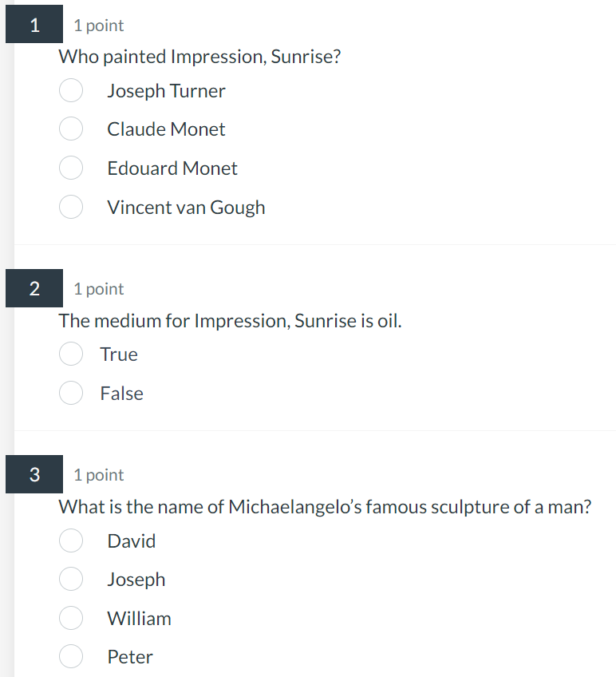Select True for the oil medium question

(x=71, y=354)
